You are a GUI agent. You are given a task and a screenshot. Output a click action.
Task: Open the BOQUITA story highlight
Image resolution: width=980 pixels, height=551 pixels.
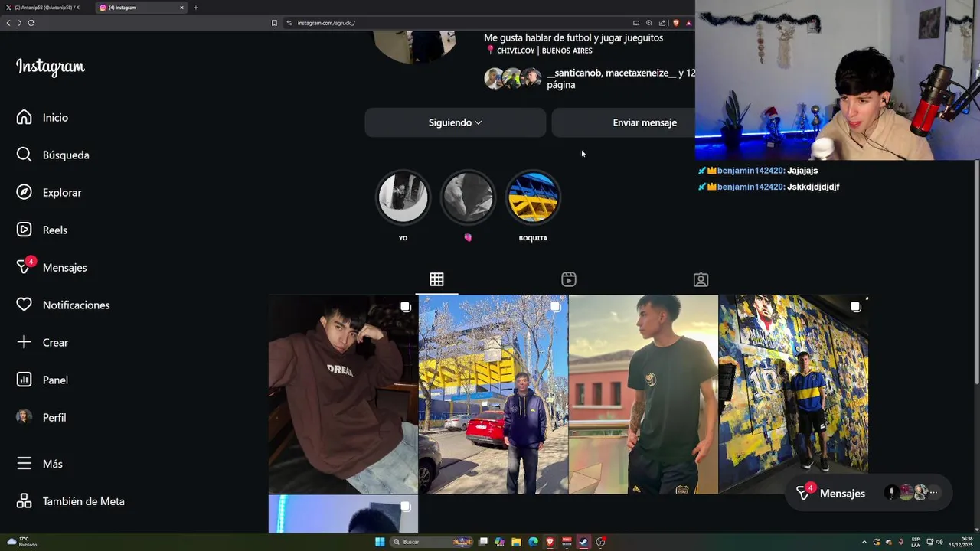pyautogui.click(x=533, y=197)
